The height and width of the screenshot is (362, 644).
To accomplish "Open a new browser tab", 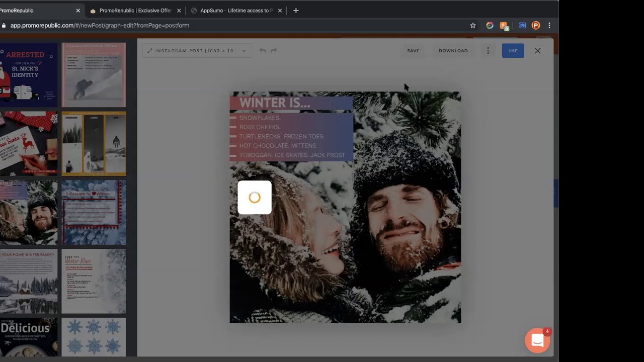I will pos(296,11).
